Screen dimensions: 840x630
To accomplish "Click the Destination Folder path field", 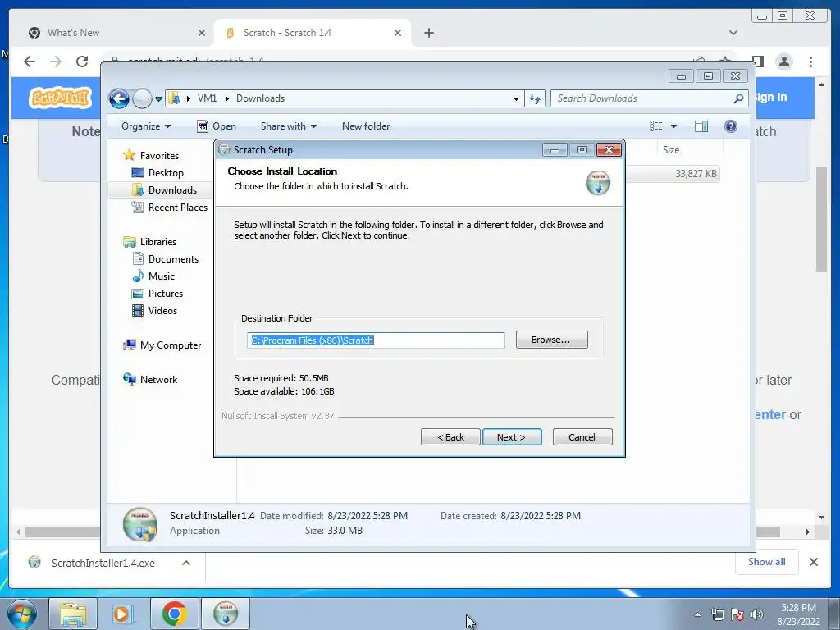I will pyautogui.click(x=376, y=340).
